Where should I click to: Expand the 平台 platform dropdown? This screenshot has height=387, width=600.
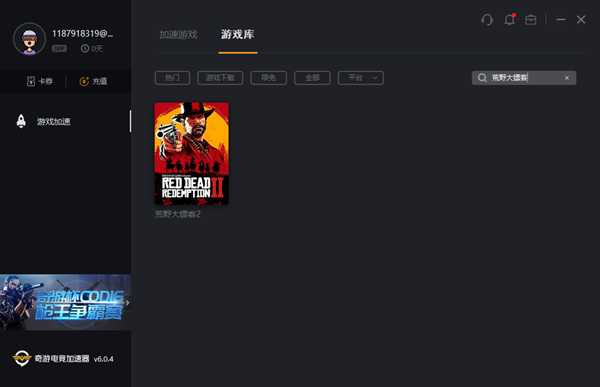coord(360,78)
